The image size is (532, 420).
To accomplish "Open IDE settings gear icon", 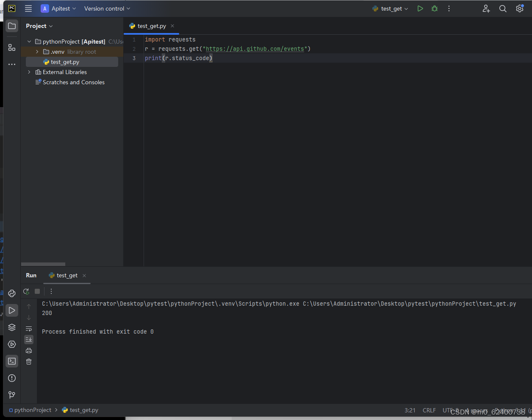I will coord(520,8).
